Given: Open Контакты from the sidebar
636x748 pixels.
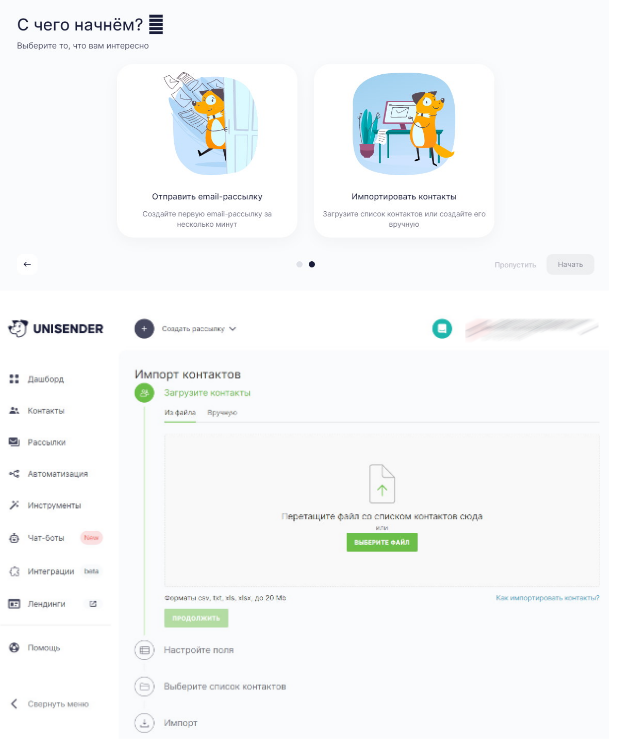Looking at the screenshot, I should 45,411.
